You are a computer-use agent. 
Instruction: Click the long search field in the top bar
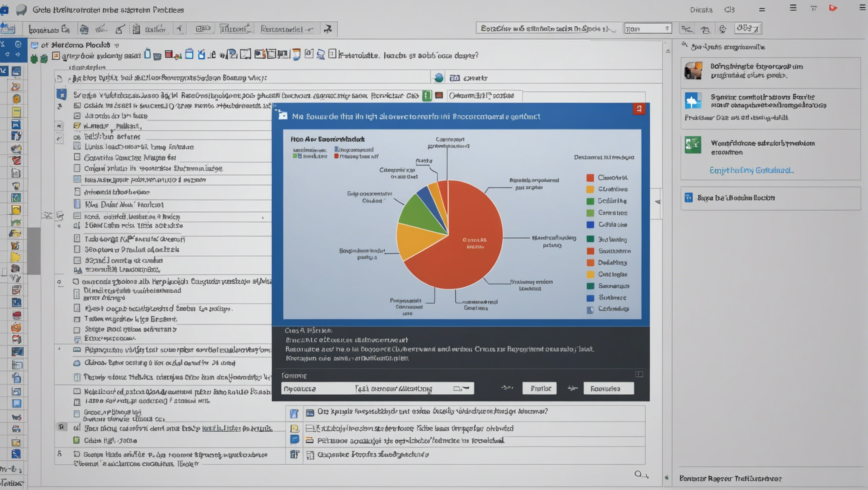546,28
